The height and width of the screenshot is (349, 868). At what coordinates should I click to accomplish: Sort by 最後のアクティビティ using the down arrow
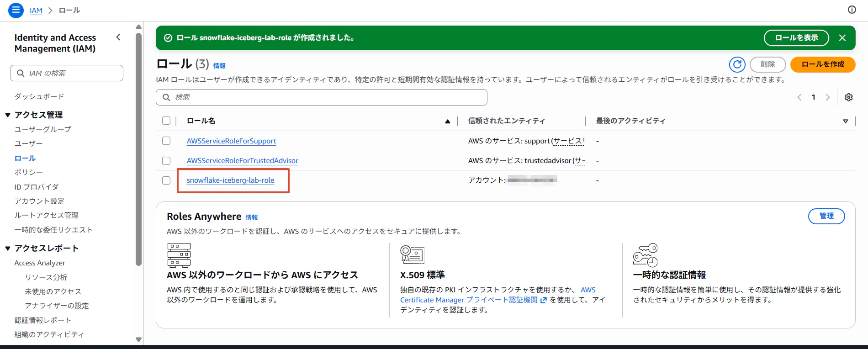[x=846, y=121]
